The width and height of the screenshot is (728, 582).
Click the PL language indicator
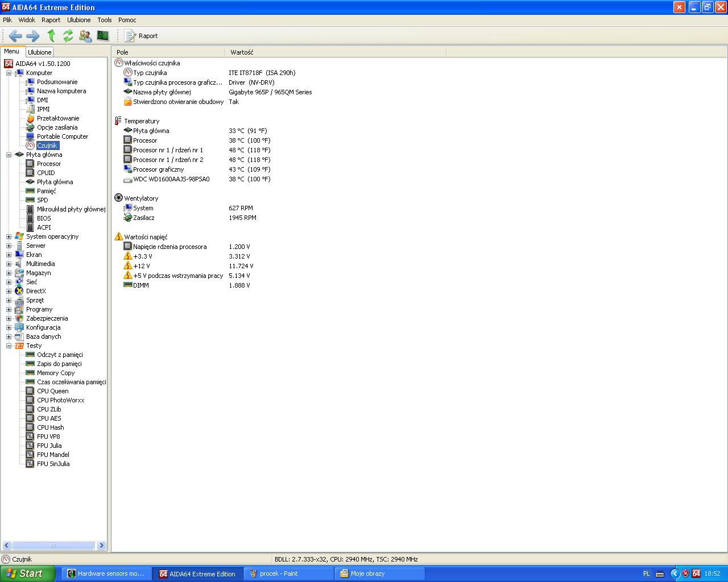[x=647, y=573]
